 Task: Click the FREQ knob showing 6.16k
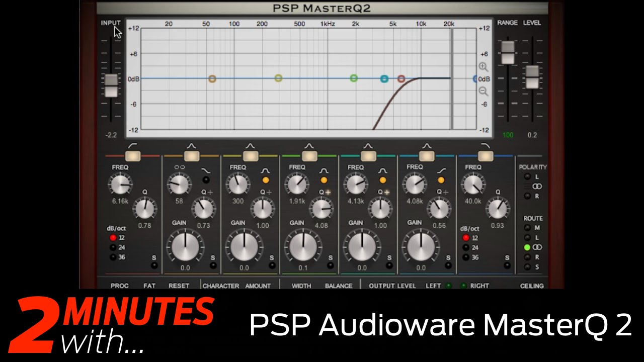tap(120, 185)
